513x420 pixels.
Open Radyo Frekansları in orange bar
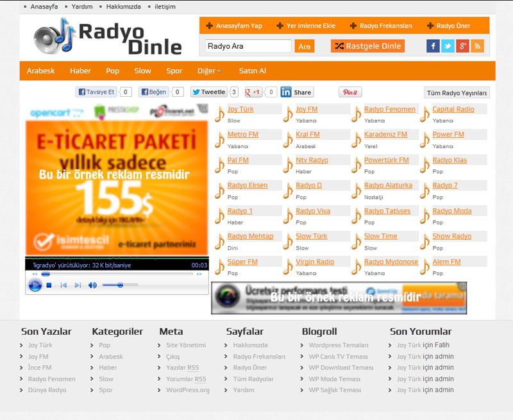pos(381,26)
